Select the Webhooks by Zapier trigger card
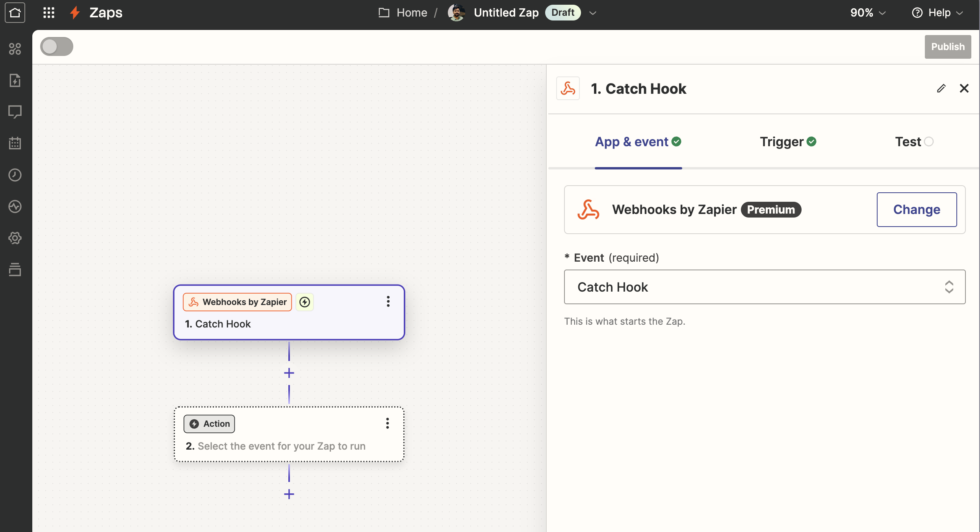 click(289, 312)
